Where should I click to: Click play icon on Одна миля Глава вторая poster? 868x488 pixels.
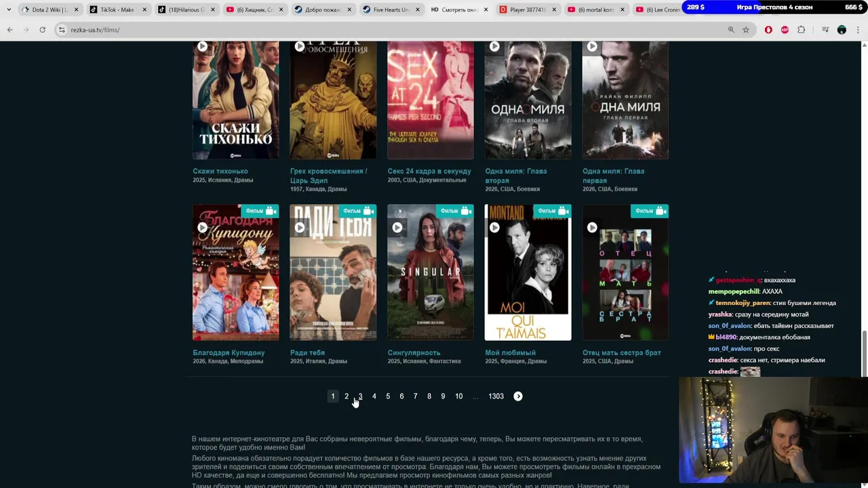point(494,46)
